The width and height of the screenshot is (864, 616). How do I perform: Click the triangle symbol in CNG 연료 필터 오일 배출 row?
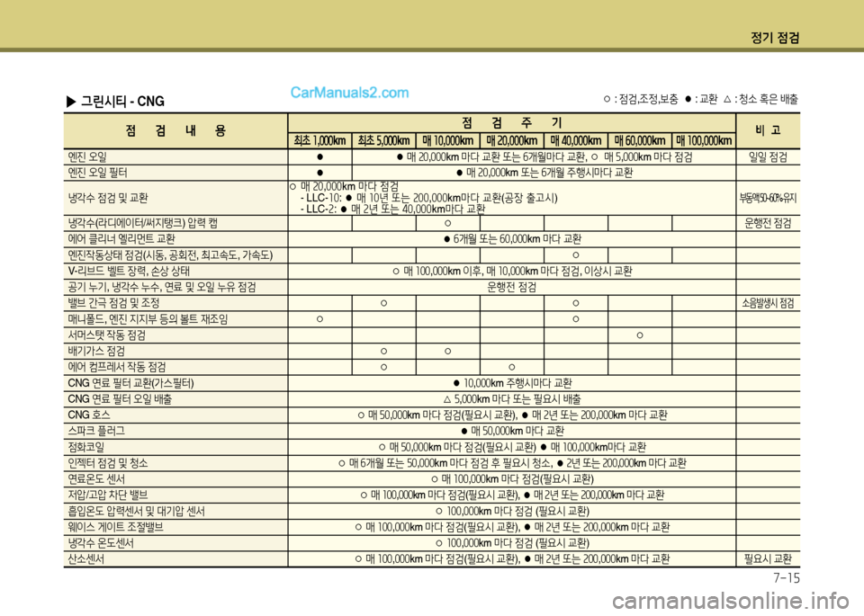(x=446, y=398)
